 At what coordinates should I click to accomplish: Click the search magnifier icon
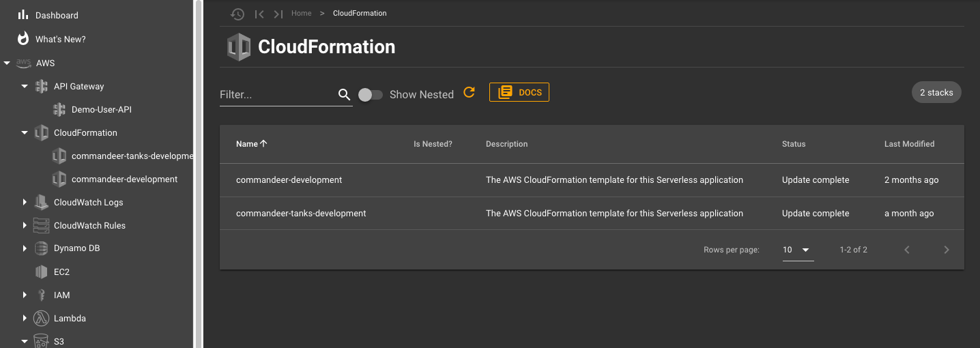[344, 95]
